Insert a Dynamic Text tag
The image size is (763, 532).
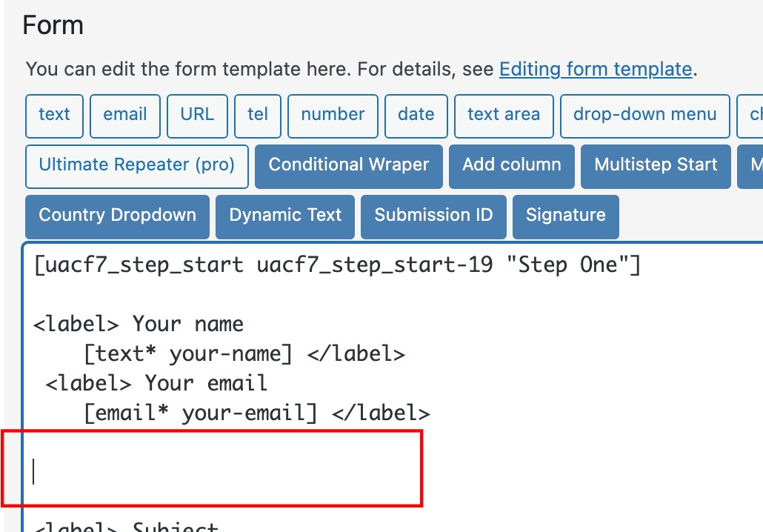pos(285,217)
